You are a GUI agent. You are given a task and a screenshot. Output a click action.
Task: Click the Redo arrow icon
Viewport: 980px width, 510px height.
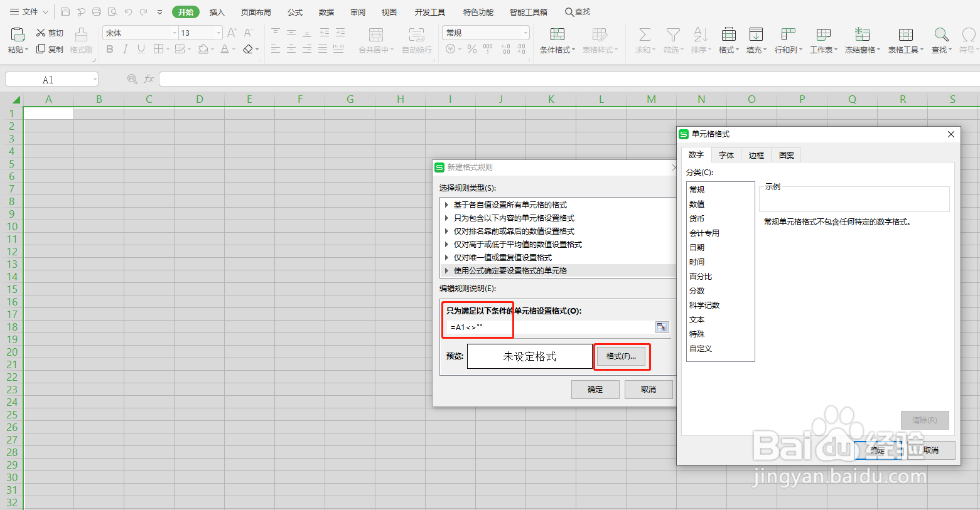pos(144,12)
